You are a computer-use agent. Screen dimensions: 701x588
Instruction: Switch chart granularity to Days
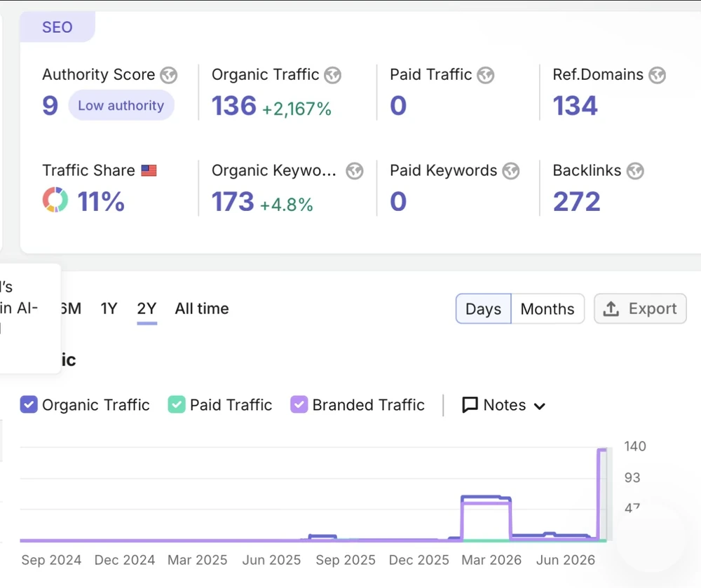(x=483, y=309)
